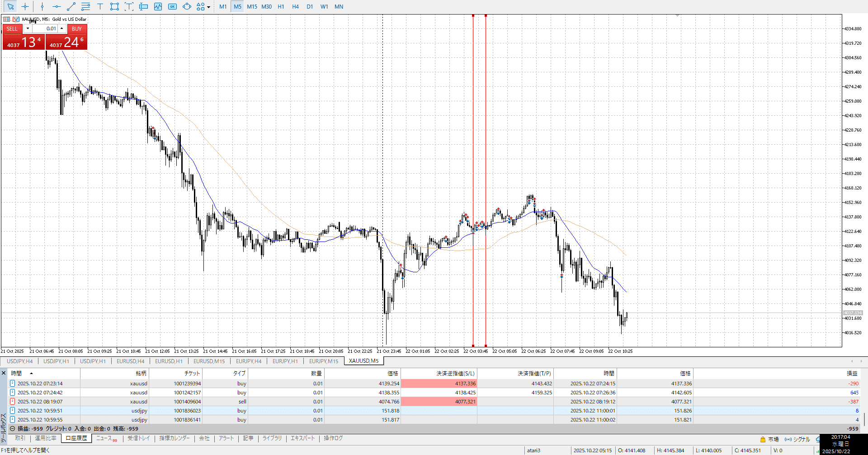Click the OK label button icon
This screenshot has height=455, width=868.
172,6
